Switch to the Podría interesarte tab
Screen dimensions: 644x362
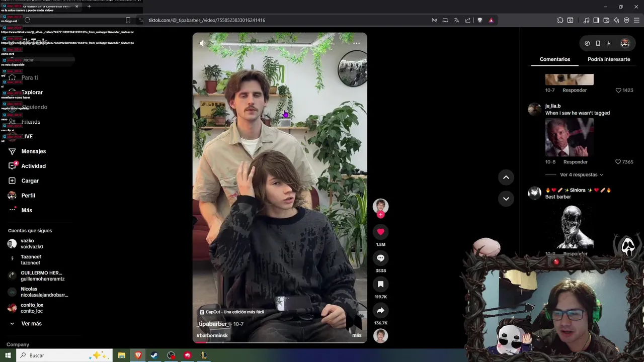[x=609, y=59]
